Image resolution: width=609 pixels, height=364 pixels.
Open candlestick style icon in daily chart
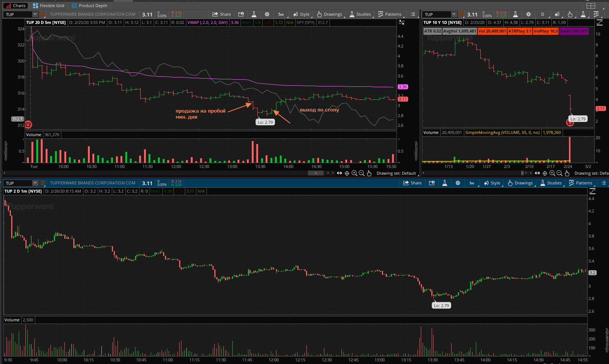557,14
